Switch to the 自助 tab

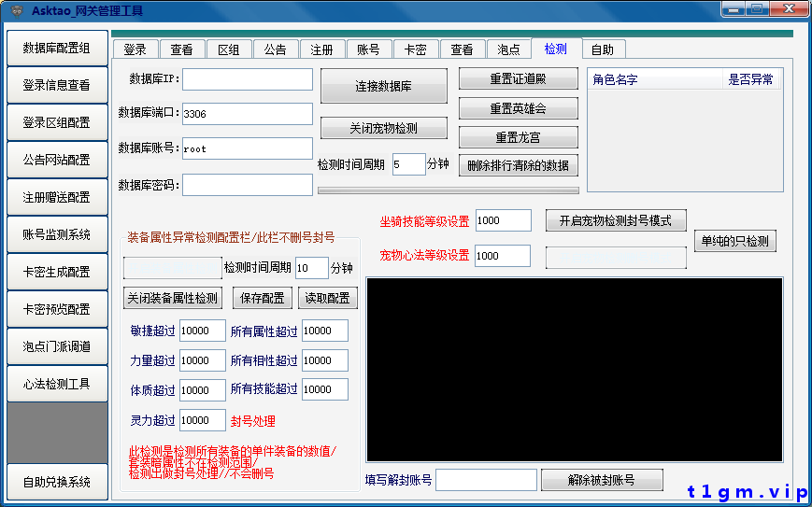pyautogui.click(x=604, y=49)
